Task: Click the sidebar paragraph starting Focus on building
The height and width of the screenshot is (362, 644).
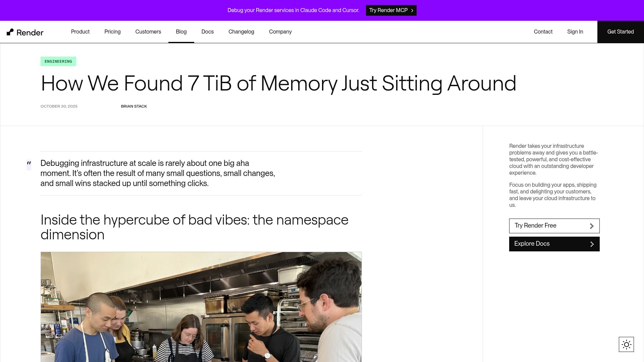Action: [553, 195]
